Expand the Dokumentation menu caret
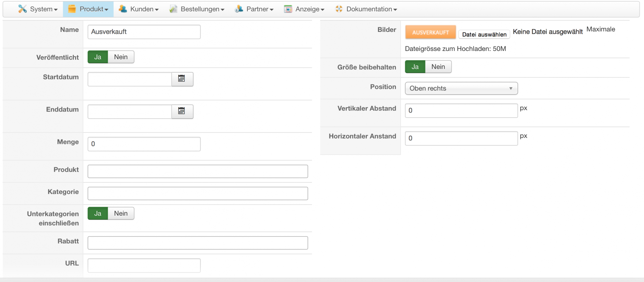 click(x=395, y=10)
